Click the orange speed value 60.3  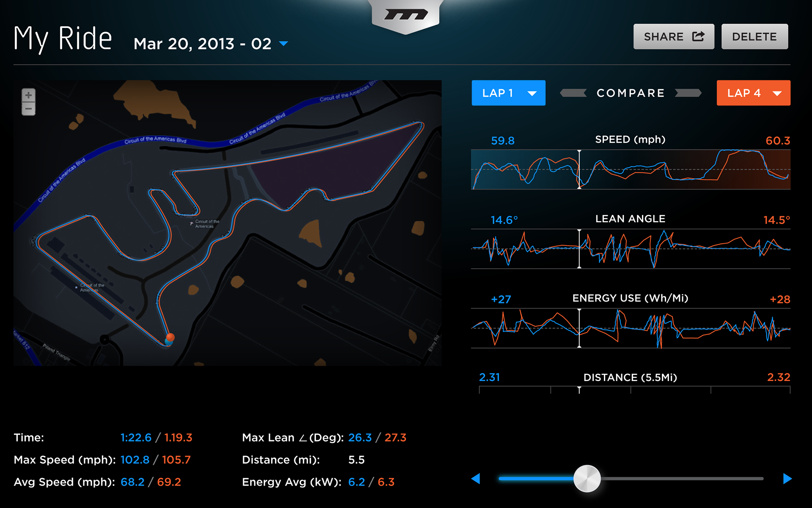778,141
